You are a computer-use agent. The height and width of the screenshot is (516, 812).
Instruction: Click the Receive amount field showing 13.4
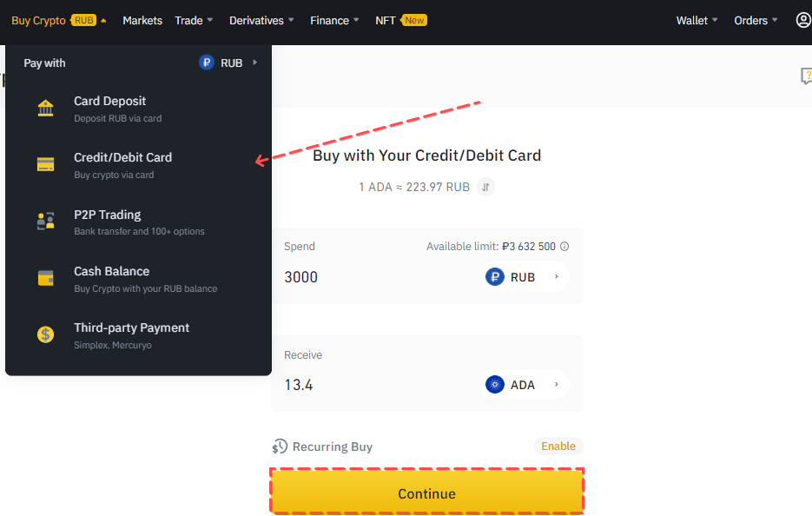[373, 385]
